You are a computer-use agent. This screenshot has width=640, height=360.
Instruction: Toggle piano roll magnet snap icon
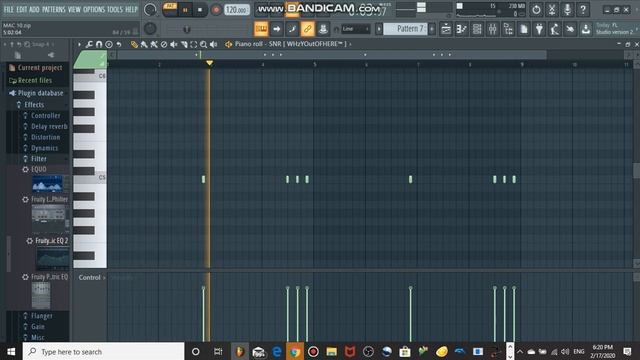pyautogui.click(x=99, y=44)
